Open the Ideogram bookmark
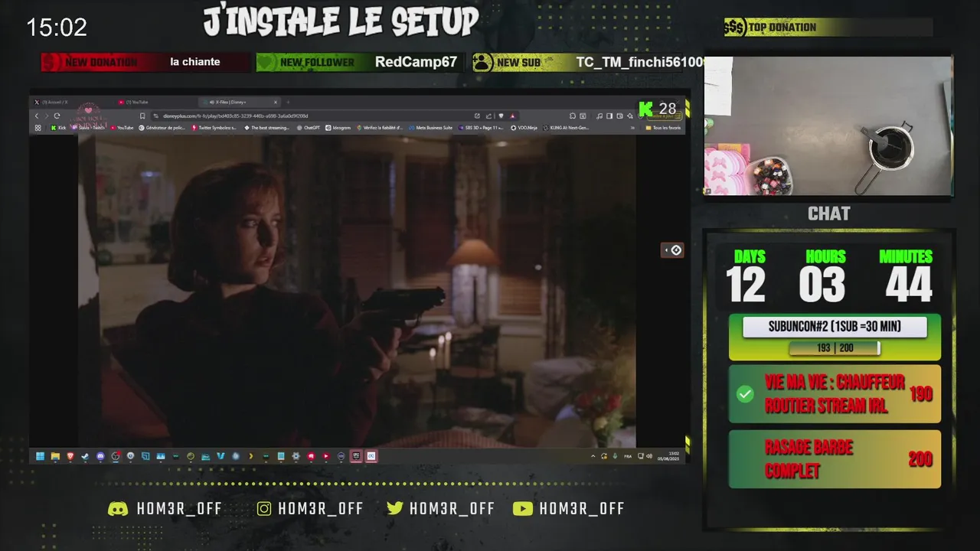Image resolution: width=980 pixels, height=551 pixels. [338, 128]
